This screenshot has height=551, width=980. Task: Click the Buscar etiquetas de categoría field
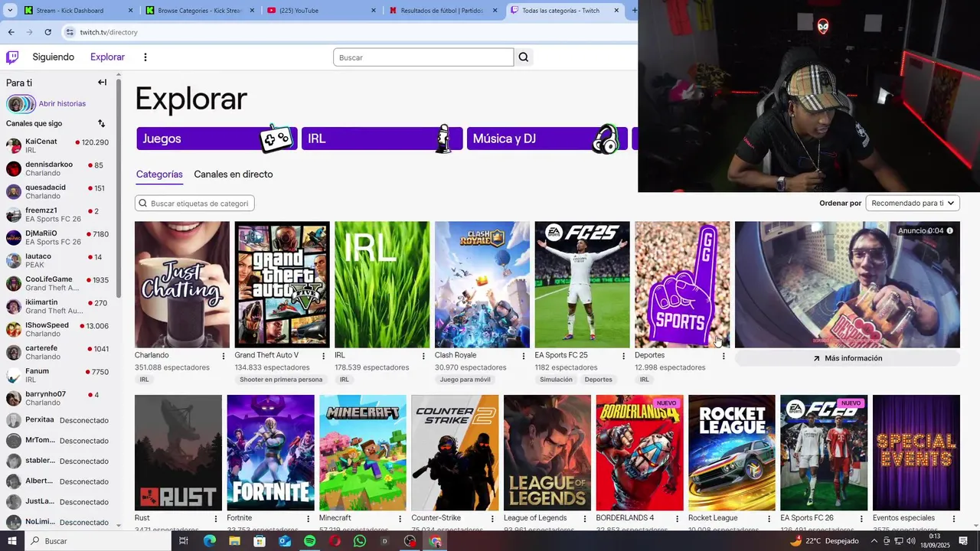point(194,203)
